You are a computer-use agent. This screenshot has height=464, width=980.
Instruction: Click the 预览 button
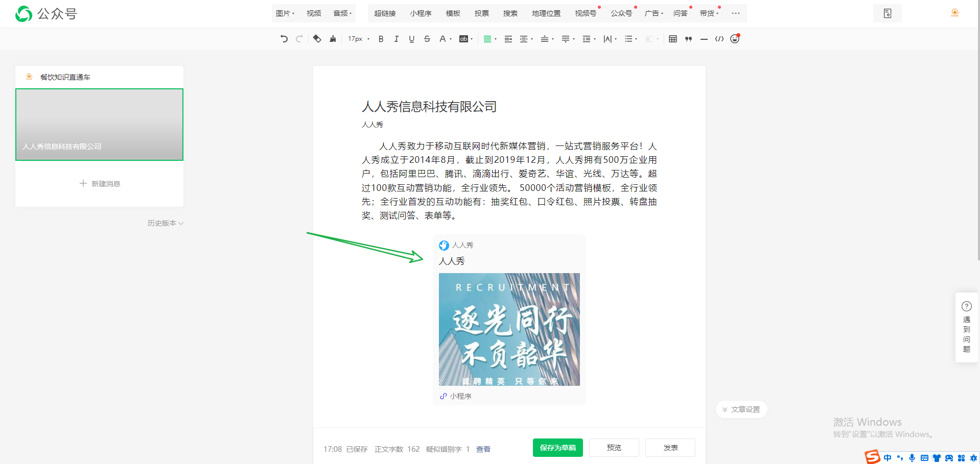coord(614,448)
